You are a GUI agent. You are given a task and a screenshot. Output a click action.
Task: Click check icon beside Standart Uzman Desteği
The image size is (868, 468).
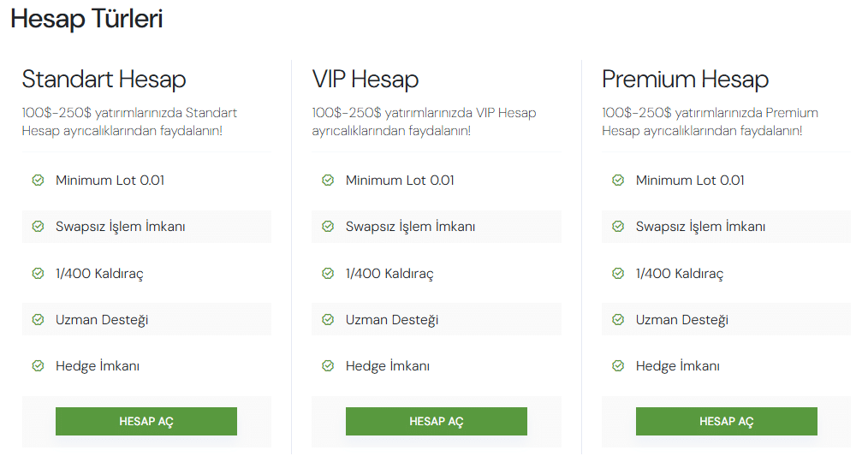[38, 320]
